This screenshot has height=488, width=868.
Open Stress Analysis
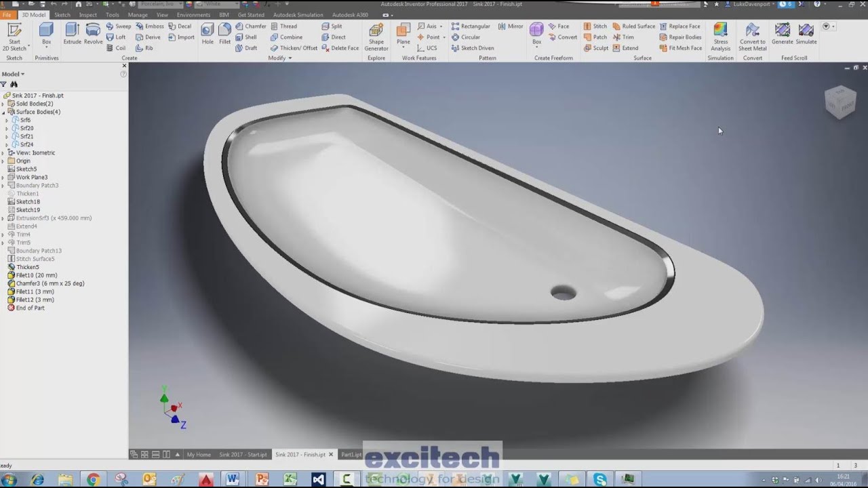point(720,37)
